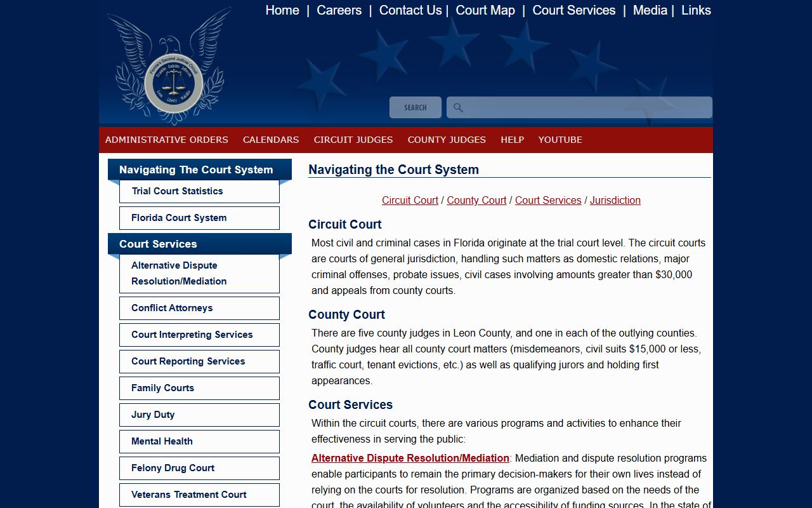Open the Help menu item

point(512,140)
